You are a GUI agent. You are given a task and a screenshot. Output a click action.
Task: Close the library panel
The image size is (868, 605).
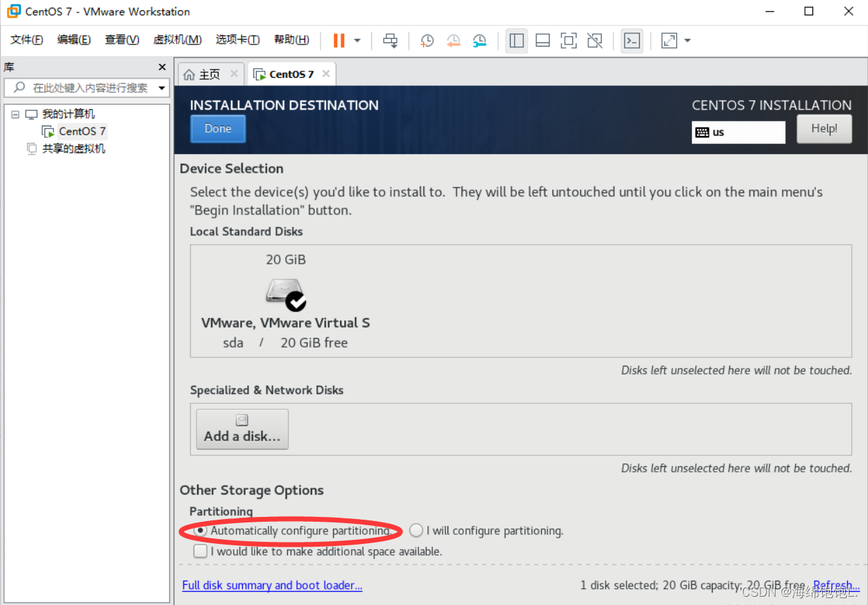pos(162,67)
